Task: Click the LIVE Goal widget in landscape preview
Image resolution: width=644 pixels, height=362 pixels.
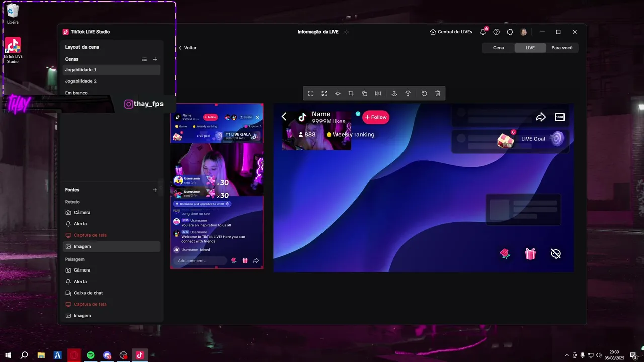Action: [x=530, y=139]
